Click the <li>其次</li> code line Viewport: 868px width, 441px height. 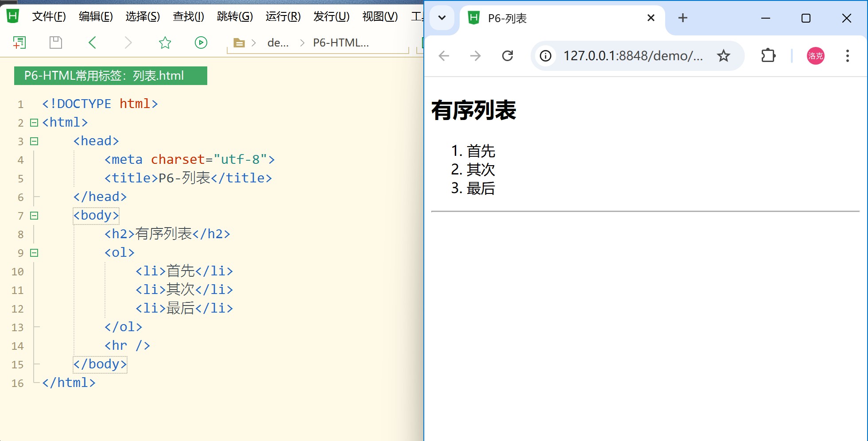[x=184, y=290]
